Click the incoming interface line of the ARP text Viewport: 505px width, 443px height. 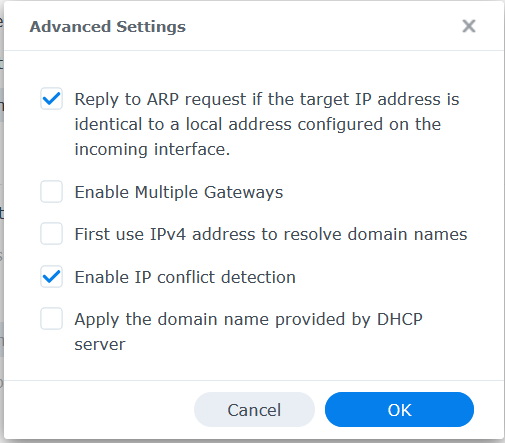152,149
